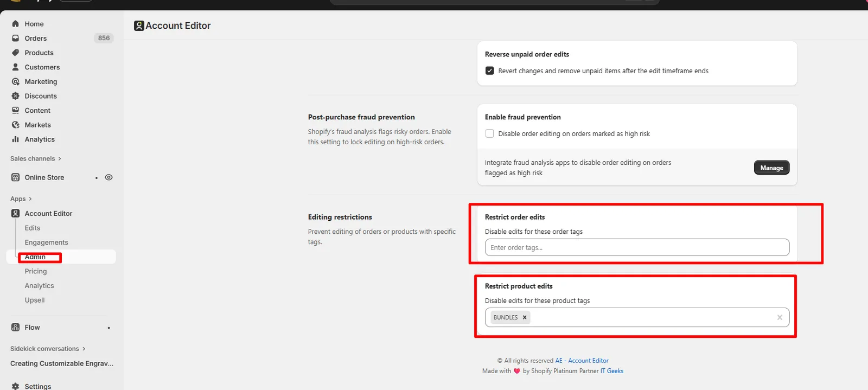This screenshot has width=868, height=390.
Task: Click the Marketing target icon
Action: pos(15,81)
